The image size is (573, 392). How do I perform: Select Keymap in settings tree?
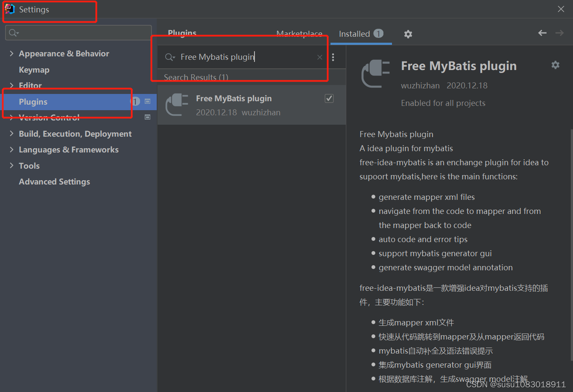34,70
